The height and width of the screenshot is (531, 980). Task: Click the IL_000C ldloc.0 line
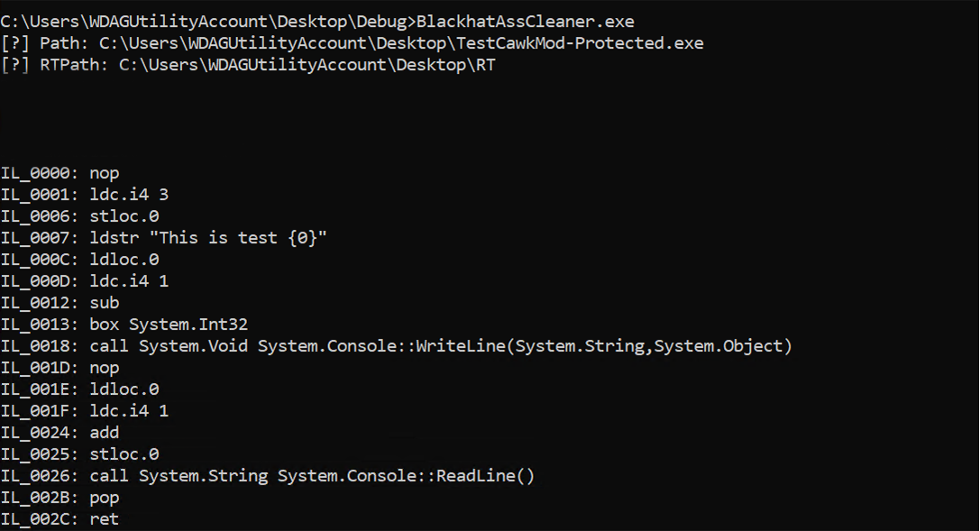(x=79, y=260)
